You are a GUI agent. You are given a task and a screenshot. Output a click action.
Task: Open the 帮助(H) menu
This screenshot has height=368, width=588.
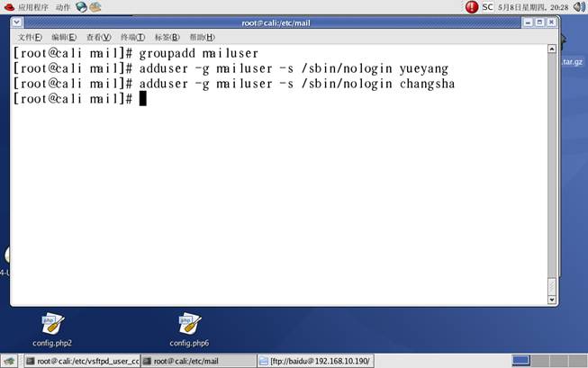click(202, 37)
